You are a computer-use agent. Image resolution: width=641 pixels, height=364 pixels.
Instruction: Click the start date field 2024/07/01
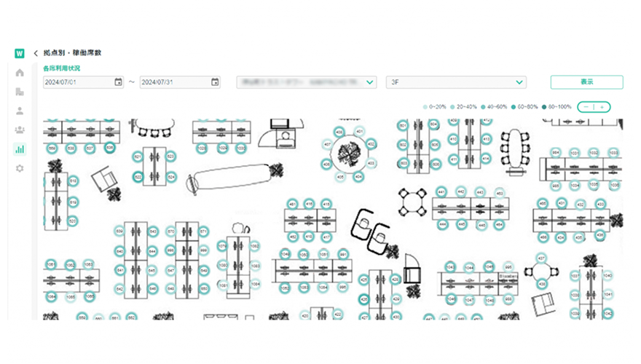76,82
